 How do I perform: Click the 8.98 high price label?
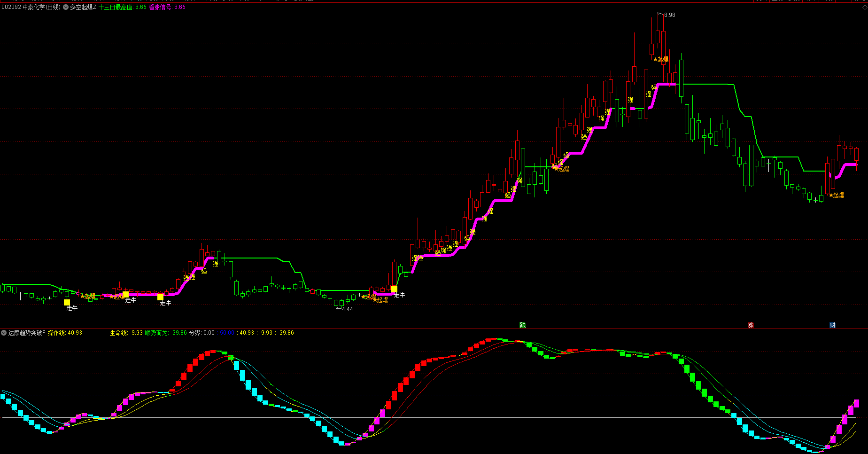point(670,15)
